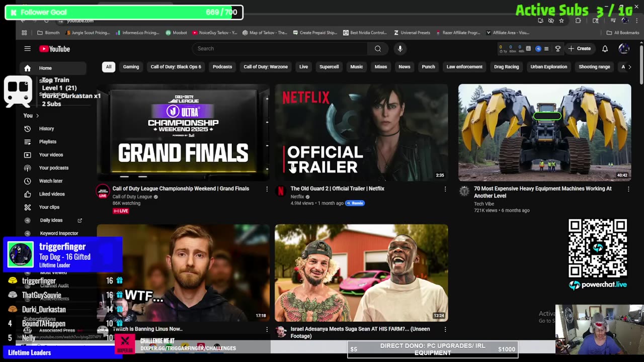Image resolution: width=644 pixels, height=362 pixels.
Task: Select Call of Duty: Warzone chip
Action: tap(266, 67)
